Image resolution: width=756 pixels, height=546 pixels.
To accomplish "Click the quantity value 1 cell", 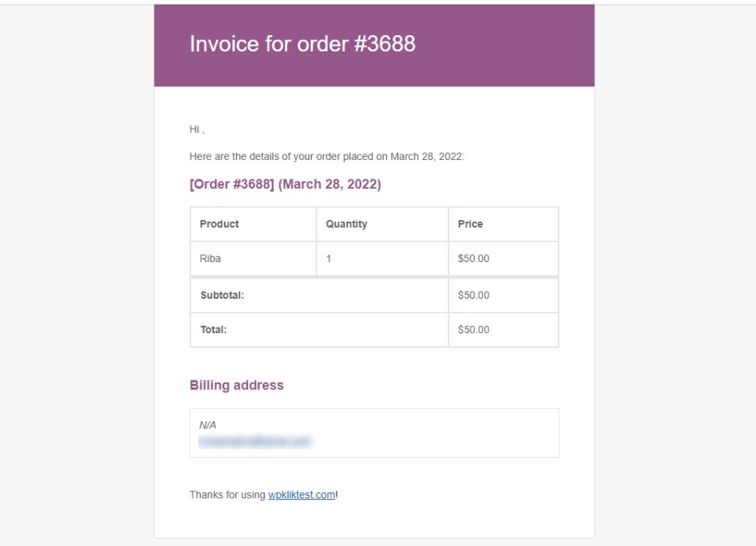I will (382, 259).
